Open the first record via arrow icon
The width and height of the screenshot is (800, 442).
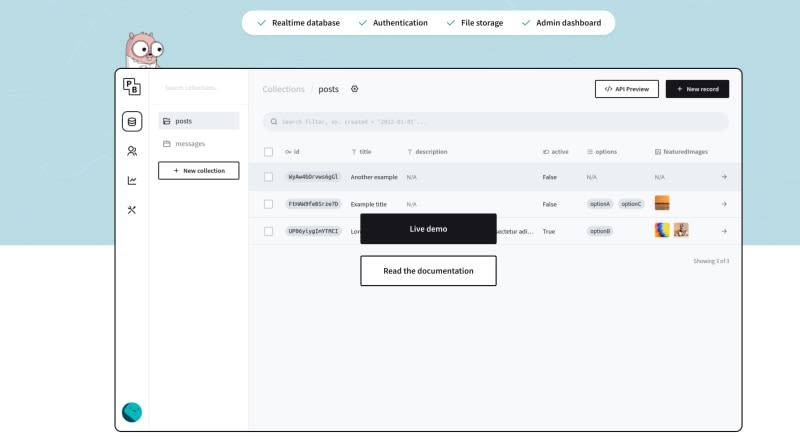[x=724, y=177]
